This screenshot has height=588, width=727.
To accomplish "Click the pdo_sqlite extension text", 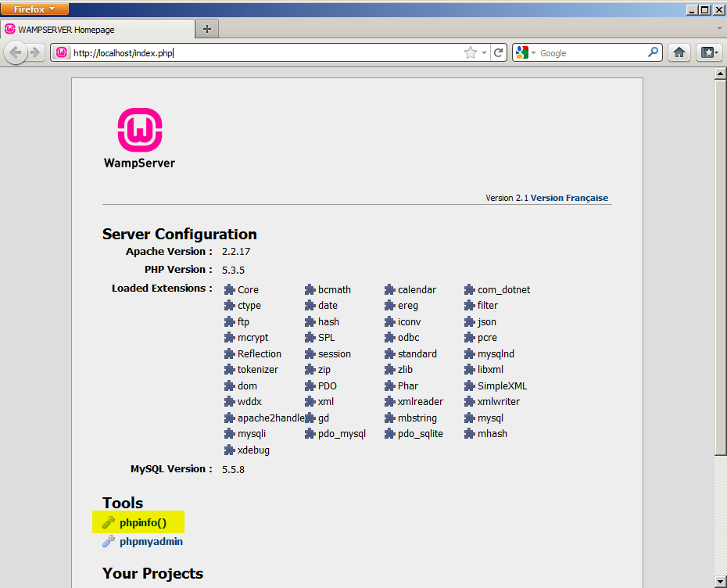I will click(421, 434).
